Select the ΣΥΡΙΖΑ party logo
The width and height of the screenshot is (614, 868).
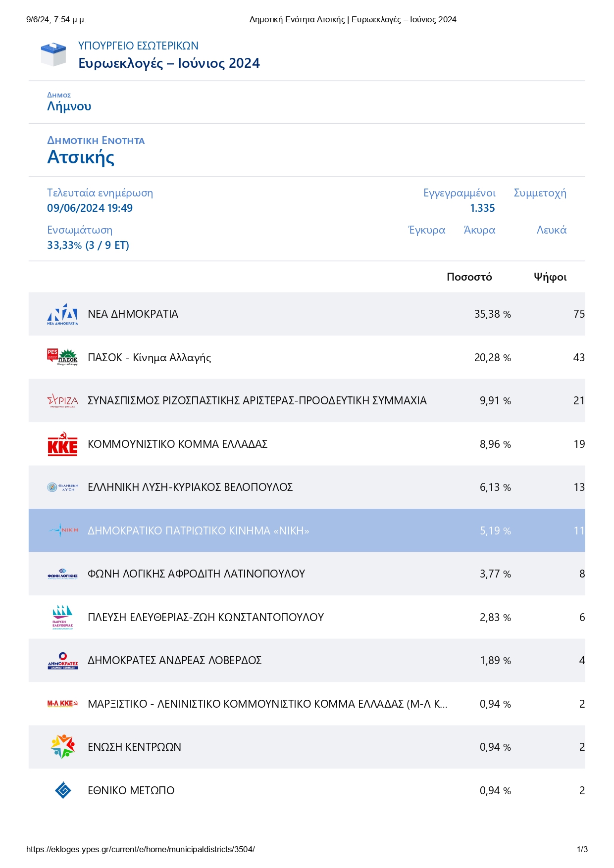pos(62,400)
